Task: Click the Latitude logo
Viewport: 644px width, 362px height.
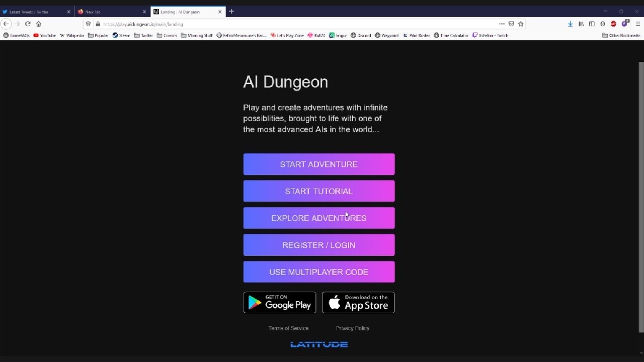Action: [x=319, y=344]
